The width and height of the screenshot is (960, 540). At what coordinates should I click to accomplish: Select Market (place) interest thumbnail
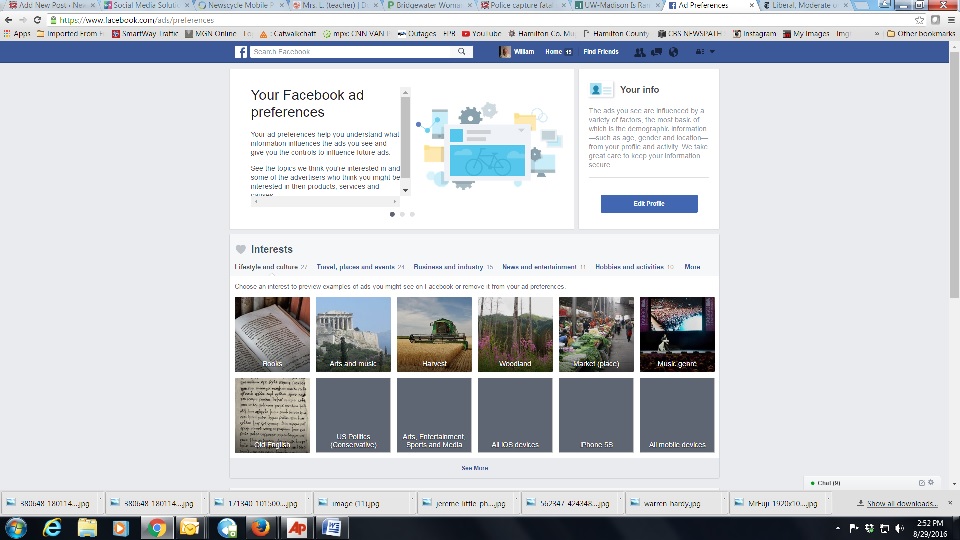click(x=596, y=334)
